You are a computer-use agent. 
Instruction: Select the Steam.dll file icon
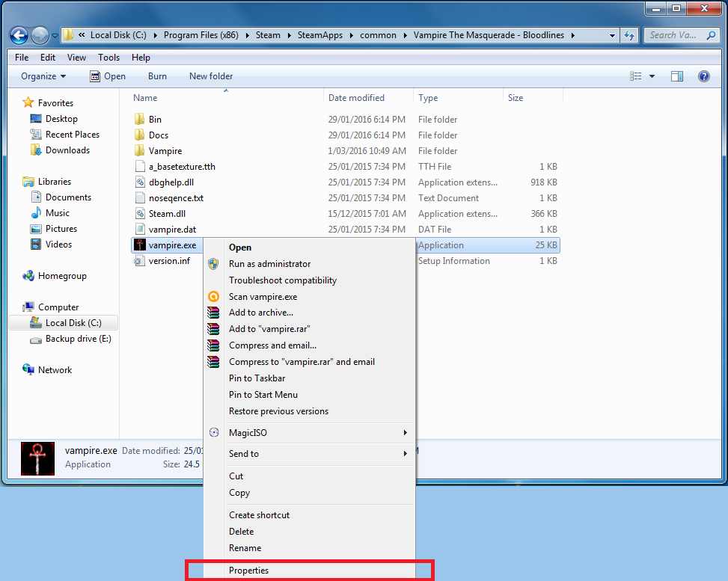coord(140,214)
